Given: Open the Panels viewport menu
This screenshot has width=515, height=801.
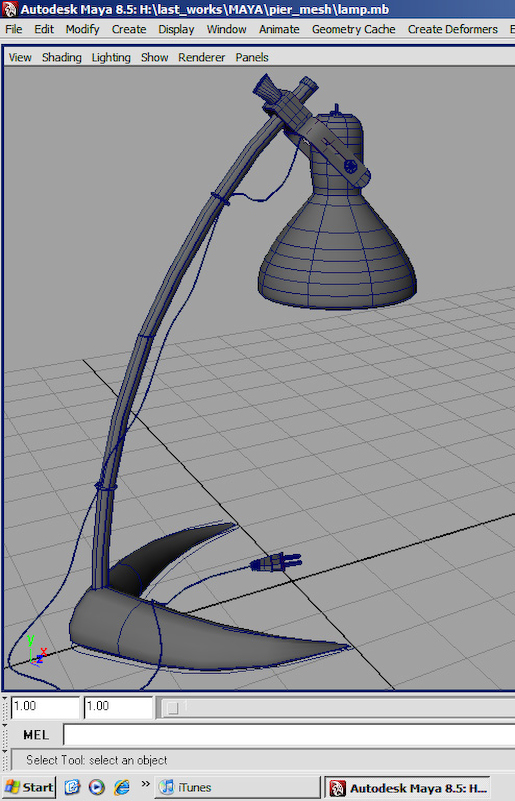Looking at the screenshot, I should 252,57.
